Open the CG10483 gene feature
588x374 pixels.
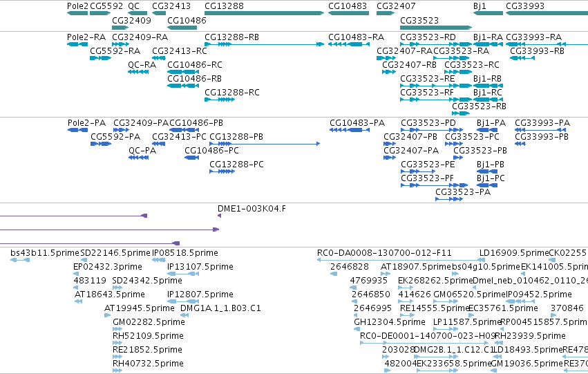tap(348, 13)
